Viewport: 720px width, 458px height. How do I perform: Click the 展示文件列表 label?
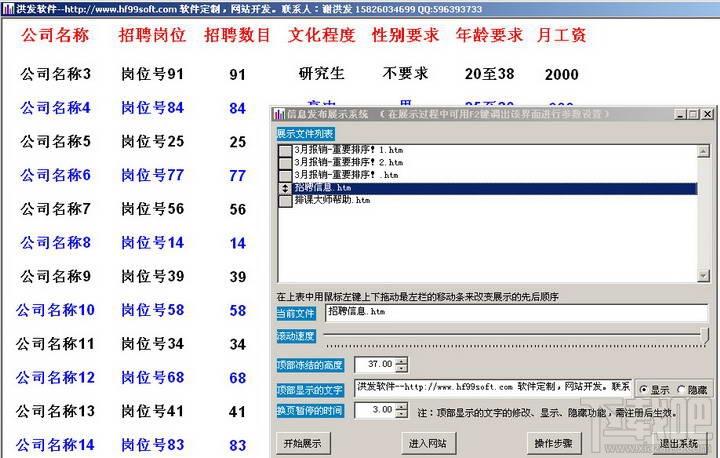coord(305,134)
